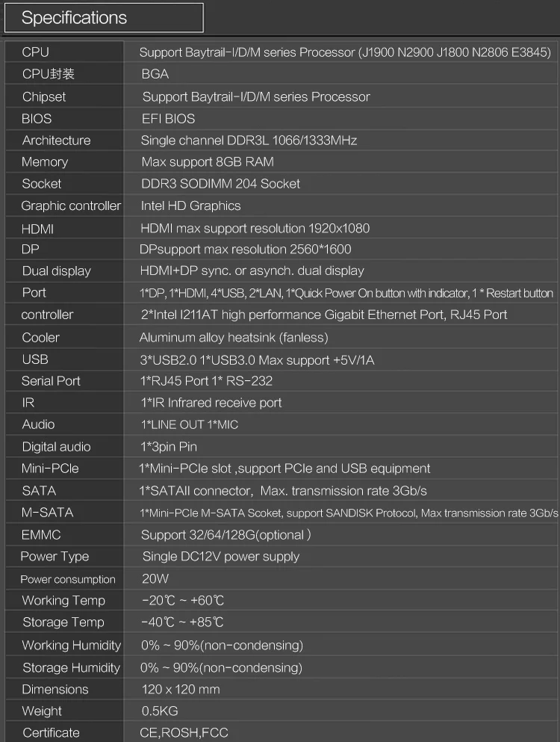560x742 pixels.
Task: Click the Serial Port row label
Action: point(51,381)
